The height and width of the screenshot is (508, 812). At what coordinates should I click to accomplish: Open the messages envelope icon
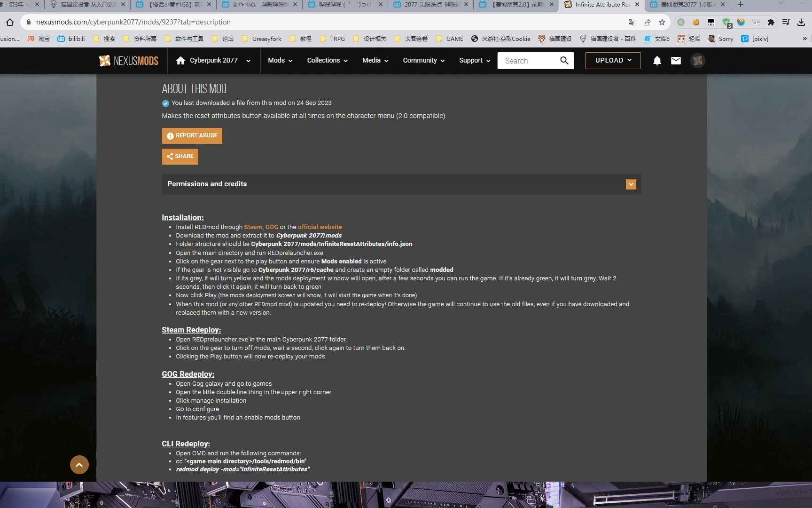pos(676,61)
